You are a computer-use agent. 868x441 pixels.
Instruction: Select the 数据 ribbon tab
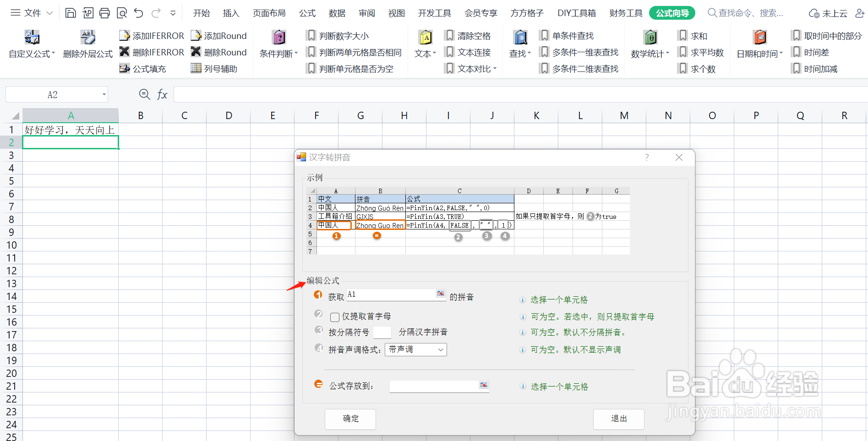(x=337, y=13)
